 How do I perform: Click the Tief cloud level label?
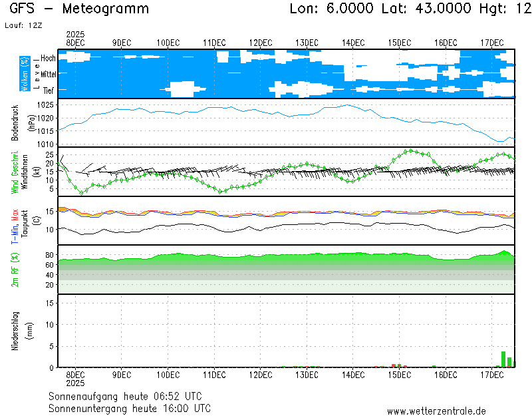(49, 90)
